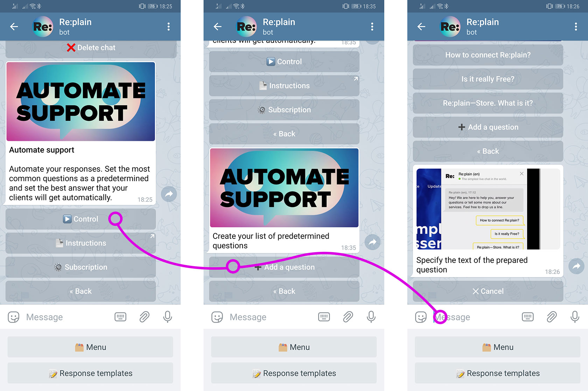Tap the attachment paperclip in the middle phone
The width and height of the screenshot is (588, 391).
pyautogui.click(x=348, y=317)
